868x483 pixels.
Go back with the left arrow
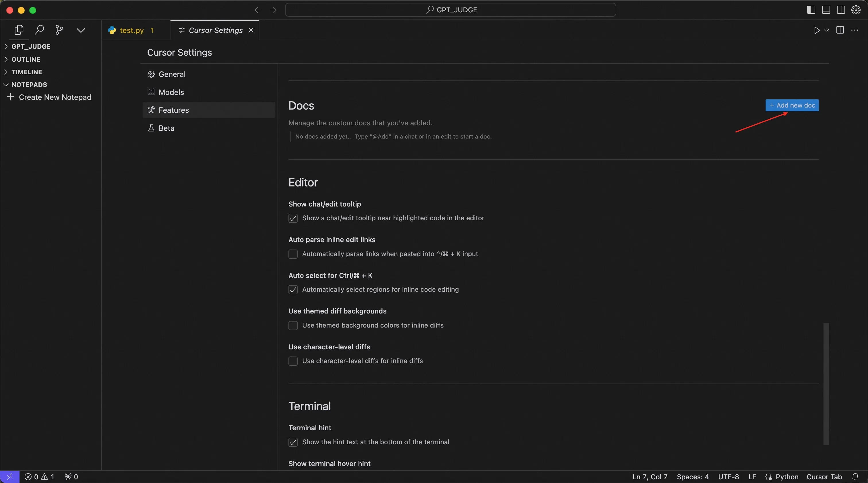pyautogui.click(x=258, y=10)
